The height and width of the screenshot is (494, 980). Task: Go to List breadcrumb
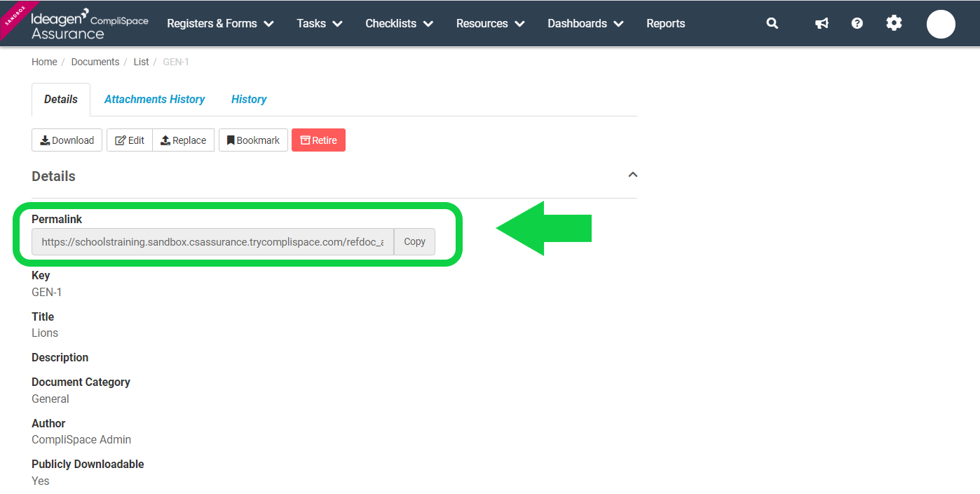[x=141, y=62]
